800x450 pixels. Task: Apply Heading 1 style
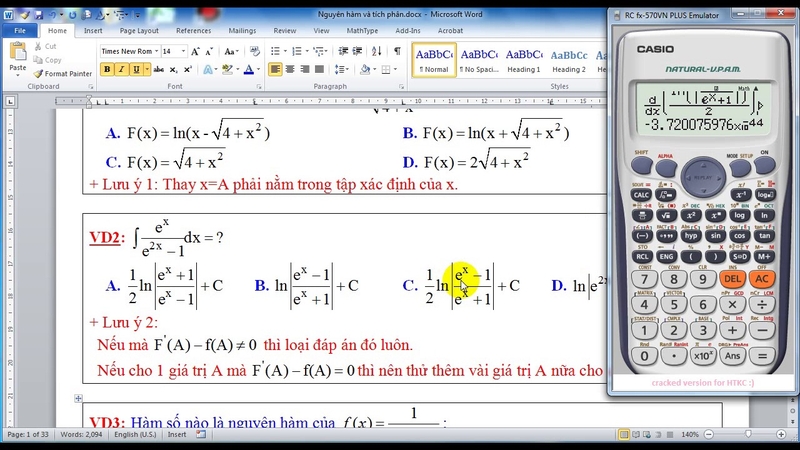click(523, 60)
